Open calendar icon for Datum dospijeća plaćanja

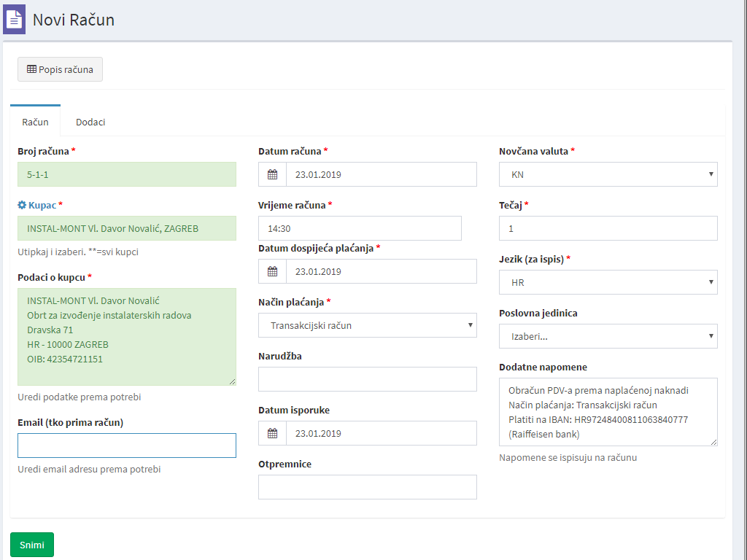tap(273, 272)
